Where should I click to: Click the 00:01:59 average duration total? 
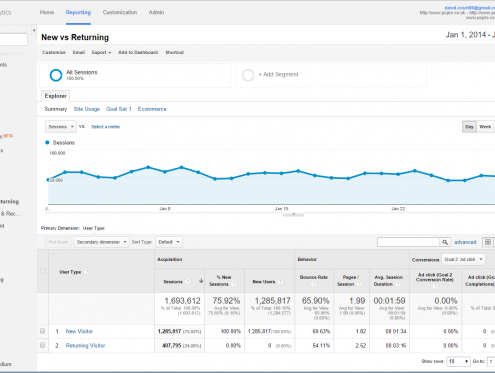tap(389, 301)
